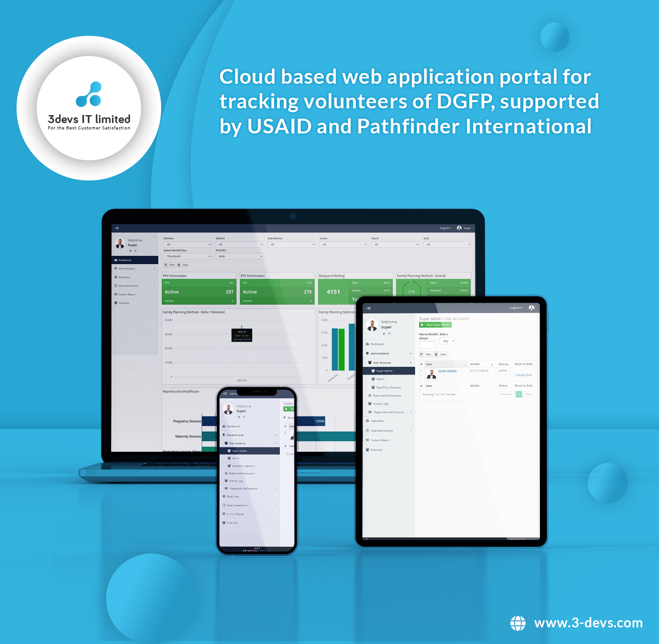Click power icon under Welcome on phone
659x644 pixels.
tap(244, 416)
